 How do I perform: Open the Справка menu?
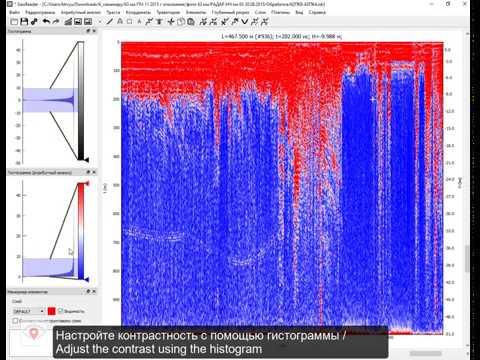click(317, 12)
